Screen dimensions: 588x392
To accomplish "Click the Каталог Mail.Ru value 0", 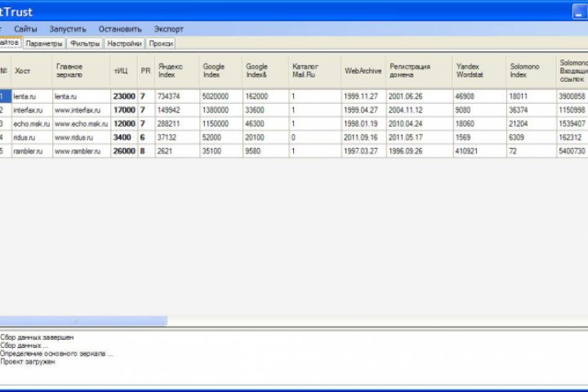I will [x=315, y=137].
